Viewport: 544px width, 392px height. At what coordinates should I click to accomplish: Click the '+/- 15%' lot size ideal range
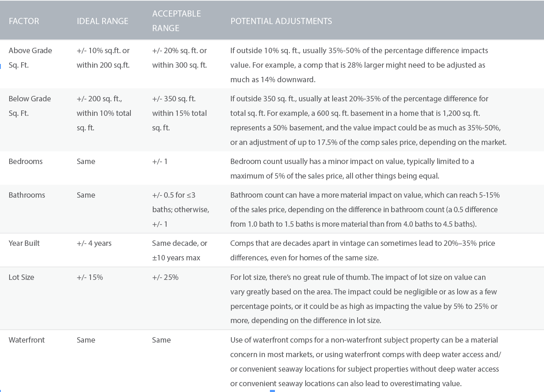click(90, 277)
